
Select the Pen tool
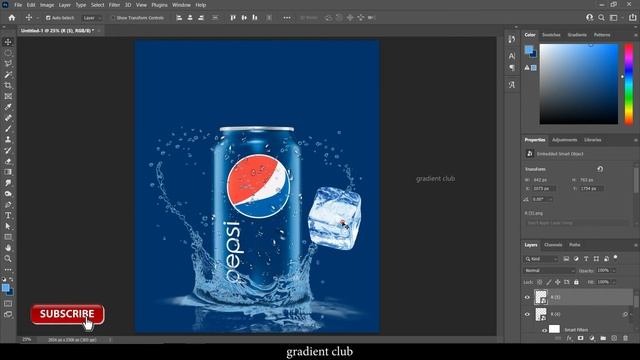coord(8,204)
